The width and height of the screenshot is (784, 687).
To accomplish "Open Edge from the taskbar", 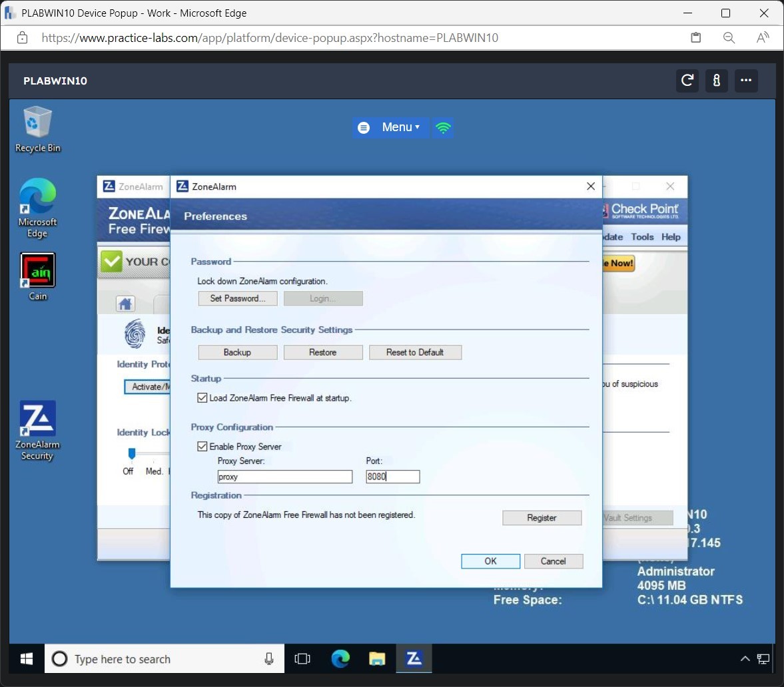I will pyautogui.click(x=340, y=659).
